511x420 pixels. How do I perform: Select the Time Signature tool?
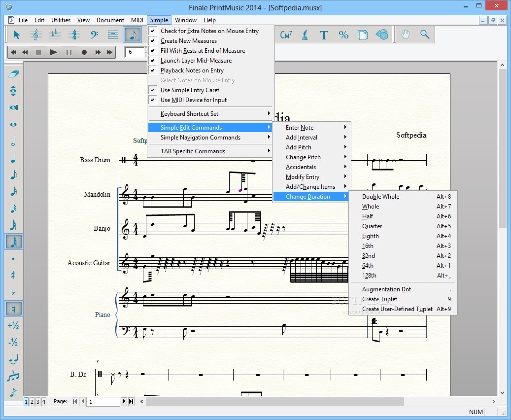tap(74, 35)
